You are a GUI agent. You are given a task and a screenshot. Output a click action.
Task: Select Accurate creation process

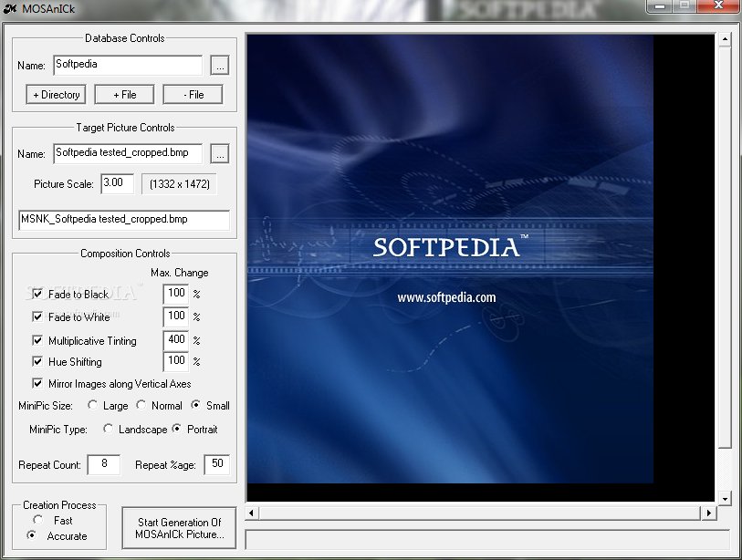[31, 535]
